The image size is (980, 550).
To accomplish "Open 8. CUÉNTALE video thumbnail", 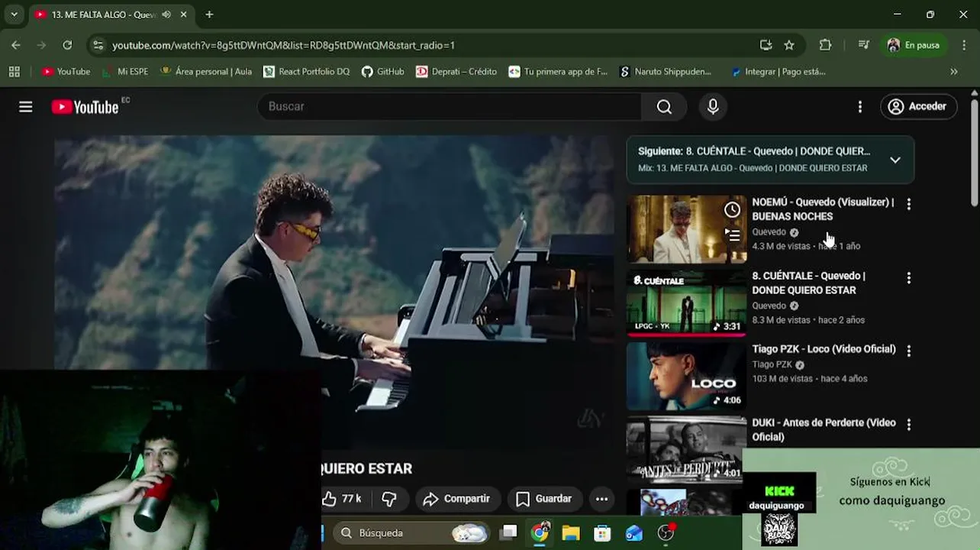I will (x=687, y=302).
